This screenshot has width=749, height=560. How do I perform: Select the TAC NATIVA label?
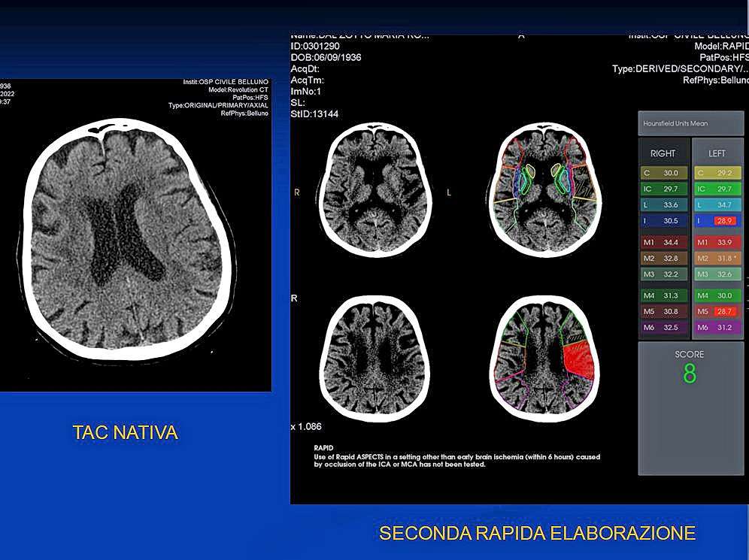[x=125, y=432]
